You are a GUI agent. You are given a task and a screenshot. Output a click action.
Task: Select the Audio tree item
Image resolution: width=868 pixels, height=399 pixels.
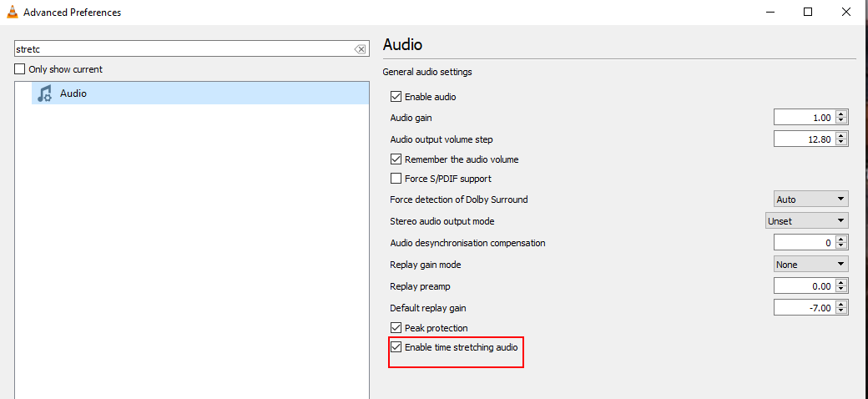point(199,93)
